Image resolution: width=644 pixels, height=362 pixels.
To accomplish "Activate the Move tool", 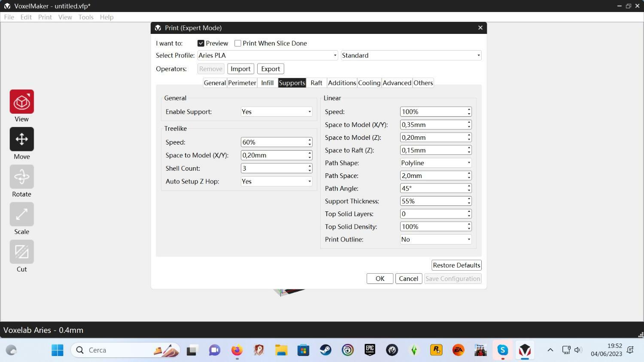I will pyautogui.click(x=22, y=139).
